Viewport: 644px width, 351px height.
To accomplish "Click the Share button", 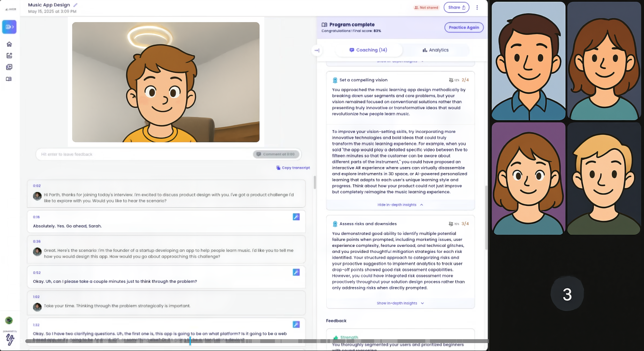I will click(x=456, y=7).
